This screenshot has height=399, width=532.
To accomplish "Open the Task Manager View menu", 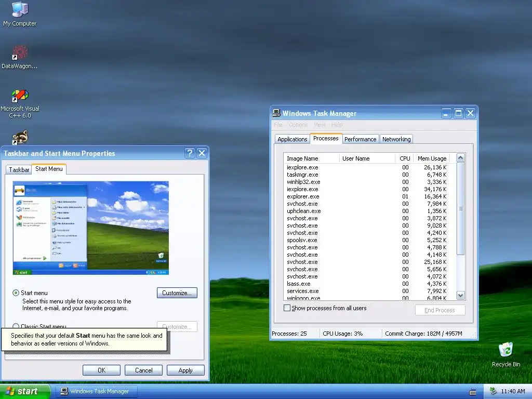I will click(320, 125).
